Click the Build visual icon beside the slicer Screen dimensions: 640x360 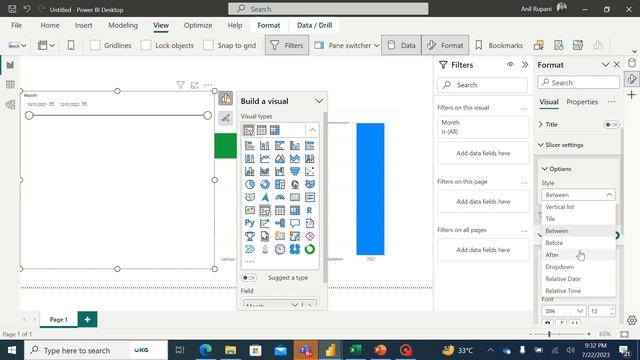[226, 98]
